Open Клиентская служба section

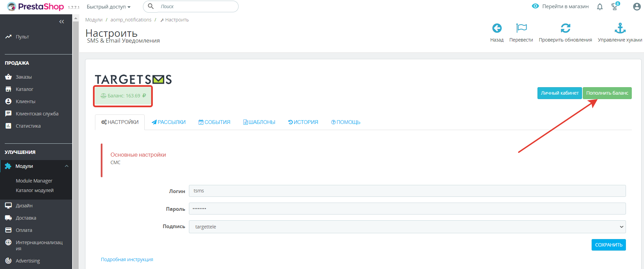(37, 114)
